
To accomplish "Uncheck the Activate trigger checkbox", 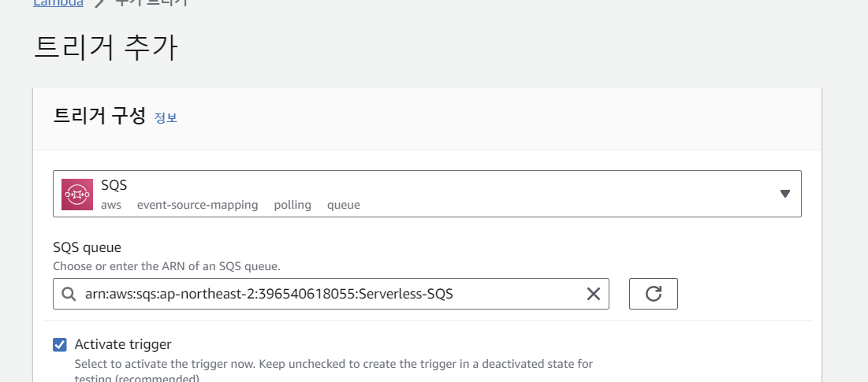I will (60, 344).
